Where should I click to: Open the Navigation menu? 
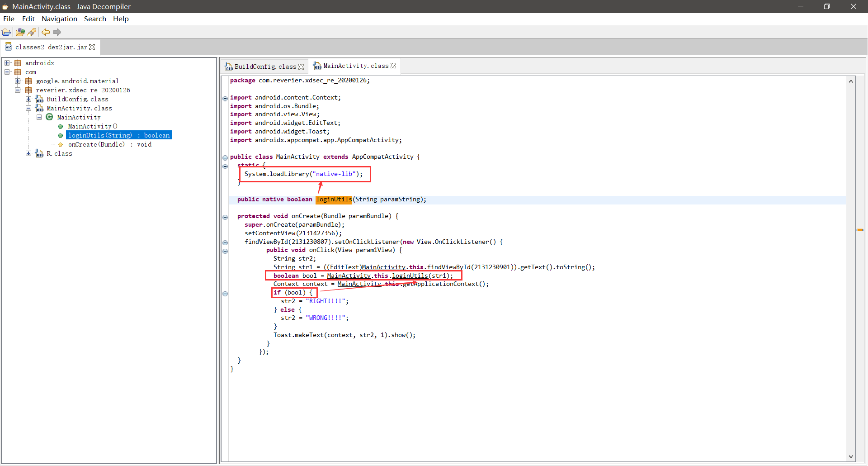tap(59, 19)
